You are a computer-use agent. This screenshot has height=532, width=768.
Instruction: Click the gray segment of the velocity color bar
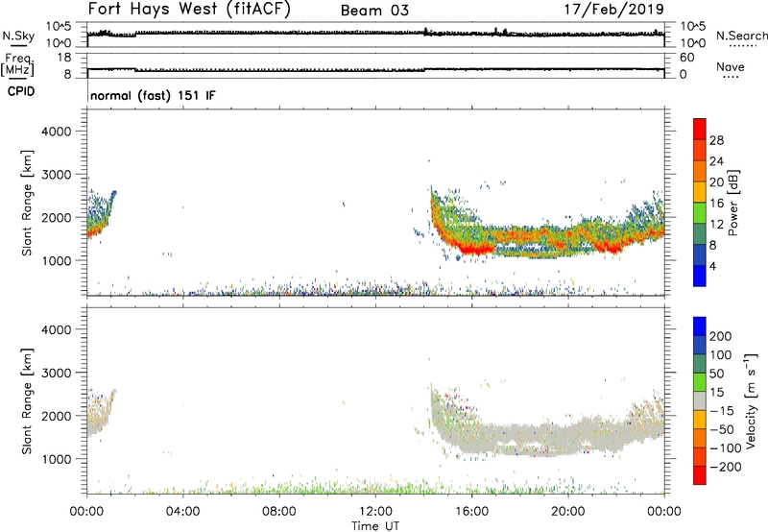[x=700, y=400]
